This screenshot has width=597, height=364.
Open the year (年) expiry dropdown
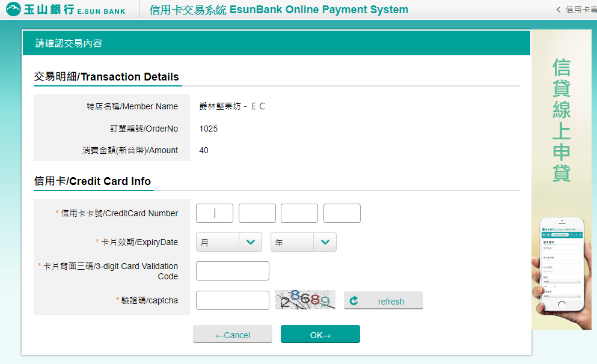click(x=304, y=242)
